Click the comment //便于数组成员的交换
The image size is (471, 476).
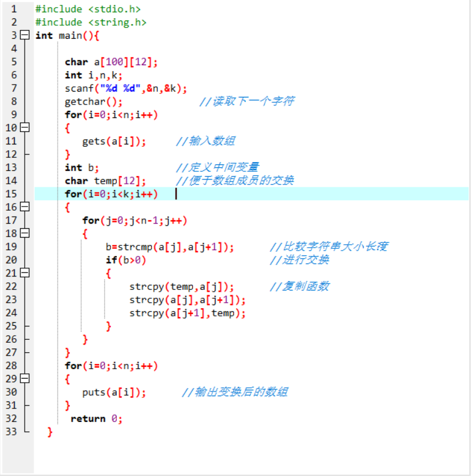(235, 181)
